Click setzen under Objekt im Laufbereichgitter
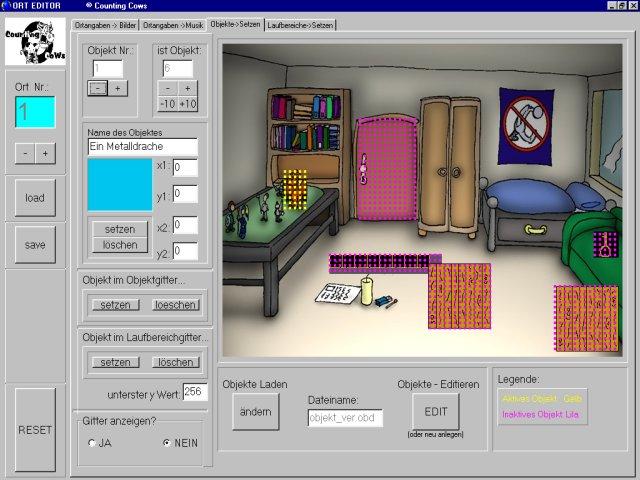 pyautogui.click(x=116, y=362)
